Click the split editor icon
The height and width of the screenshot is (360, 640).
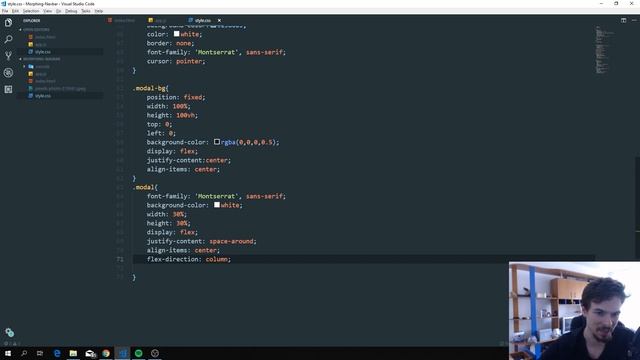click(x=623, y=20)
